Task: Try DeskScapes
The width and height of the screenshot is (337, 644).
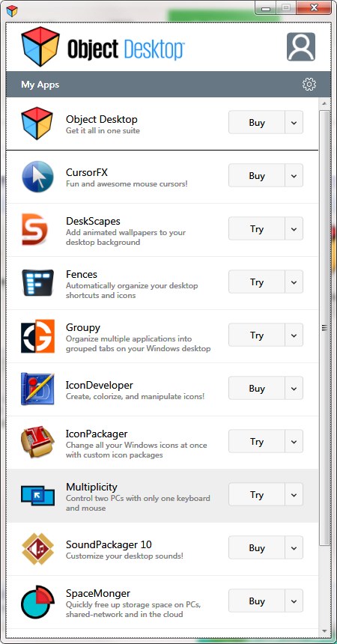Action: (x=257, y=228)
